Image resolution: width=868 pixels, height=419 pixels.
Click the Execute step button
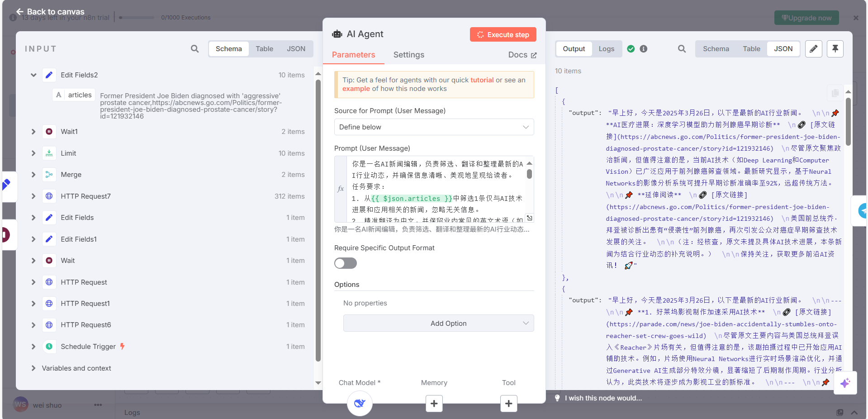(x=503, y=35)
